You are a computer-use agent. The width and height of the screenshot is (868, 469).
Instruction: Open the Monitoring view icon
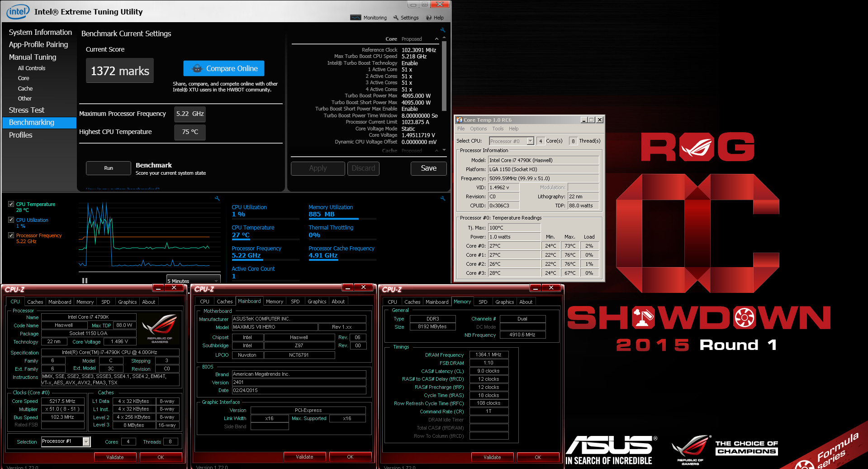[356, 18]
